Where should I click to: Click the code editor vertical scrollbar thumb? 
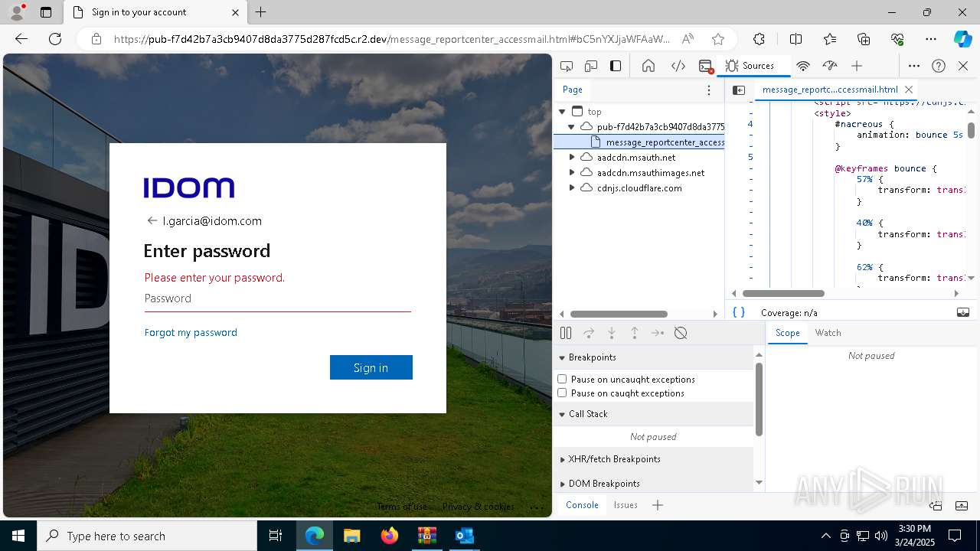[971, 131]
